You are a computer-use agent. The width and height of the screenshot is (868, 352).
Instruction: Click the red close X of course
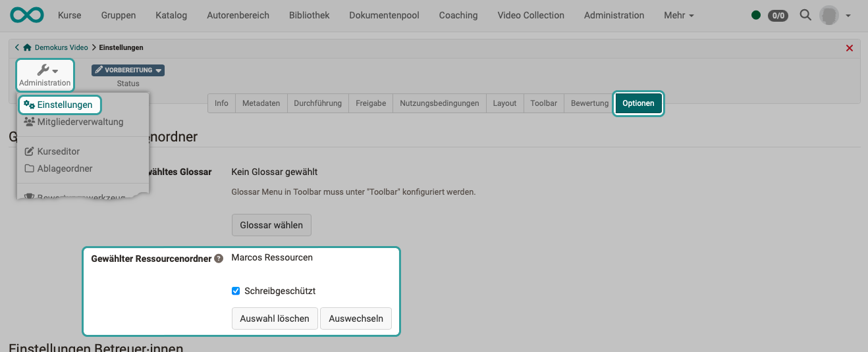point(849,48)
